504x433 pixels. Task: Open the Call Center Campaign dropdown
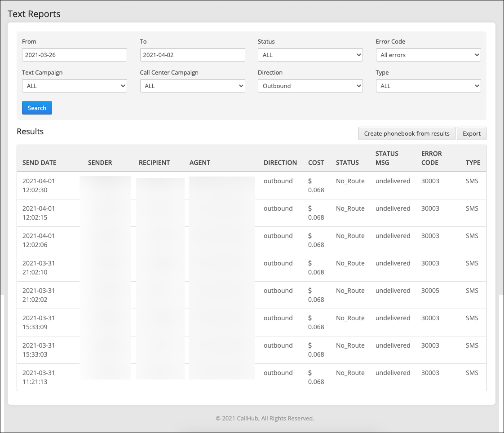click(192, 86)
